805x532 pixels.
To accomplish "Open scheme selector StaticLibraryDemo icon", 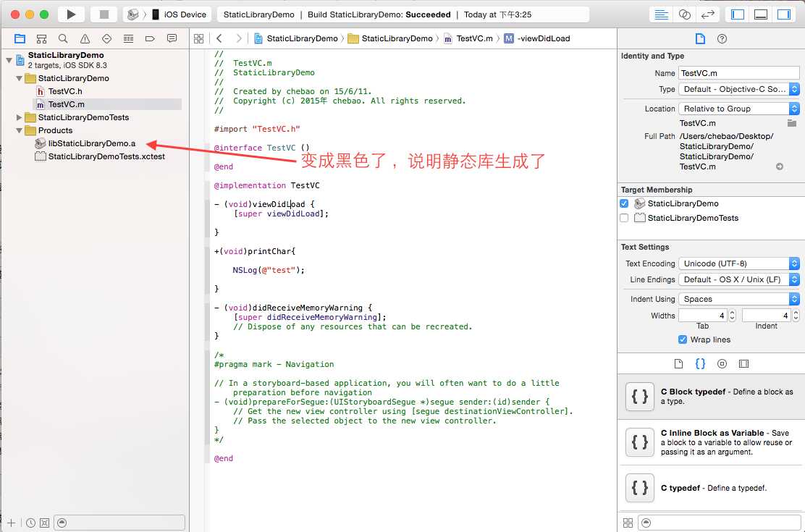I will (133, 14).
